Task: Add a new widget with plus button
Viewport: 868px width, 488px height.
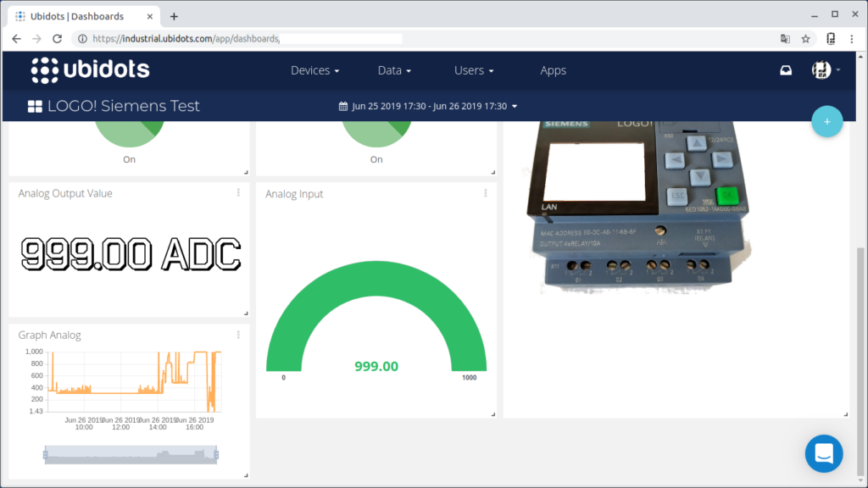Action: (827, 121)
